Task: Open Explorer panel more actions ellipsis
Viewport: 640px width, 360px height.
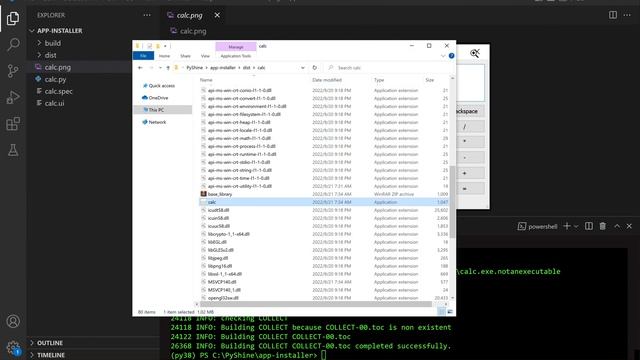Action: click(147, 15)
